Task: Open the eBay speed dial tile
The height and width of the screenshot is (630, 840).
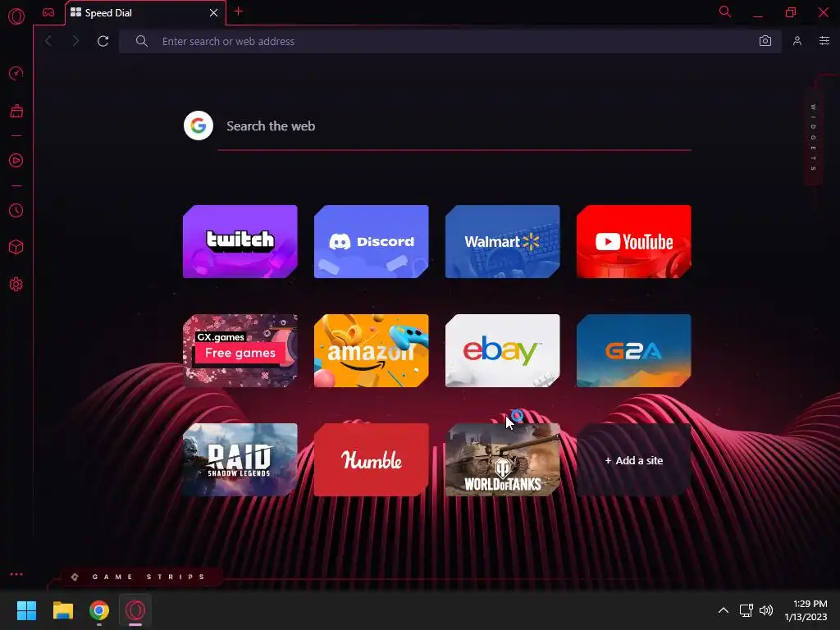Action: 503,351
